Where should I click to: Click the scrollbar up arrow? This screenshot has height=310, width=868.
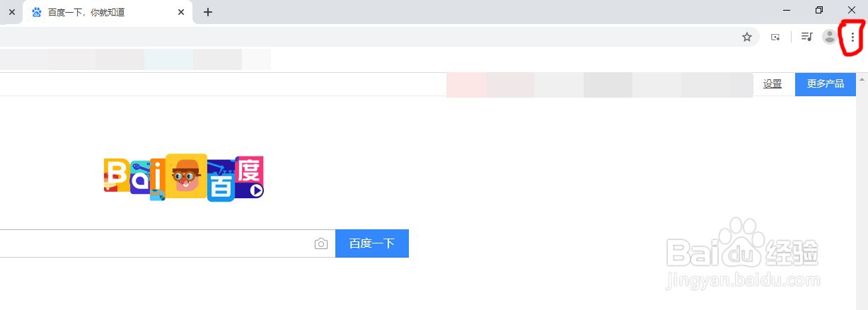click(862, 79)
